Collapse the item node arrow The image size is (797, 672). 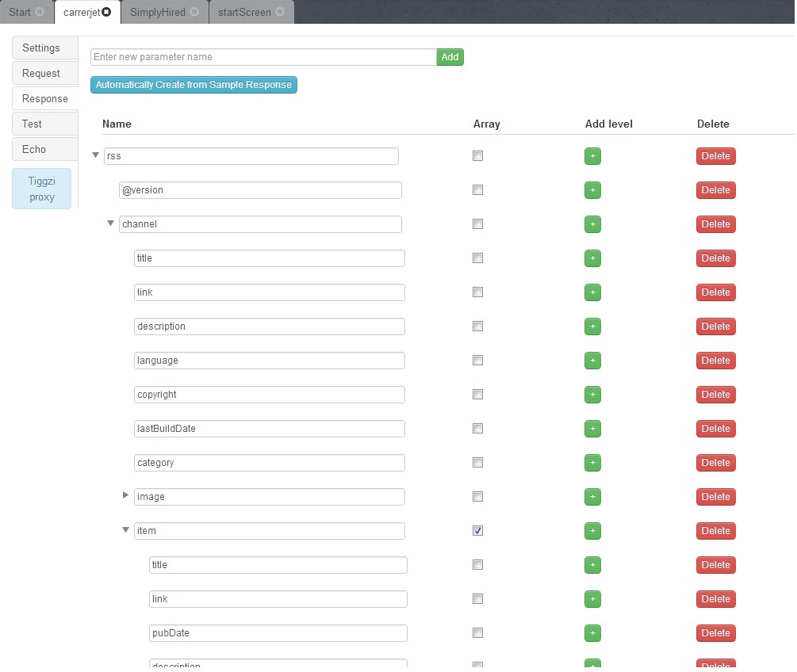[x=125, y=530]
